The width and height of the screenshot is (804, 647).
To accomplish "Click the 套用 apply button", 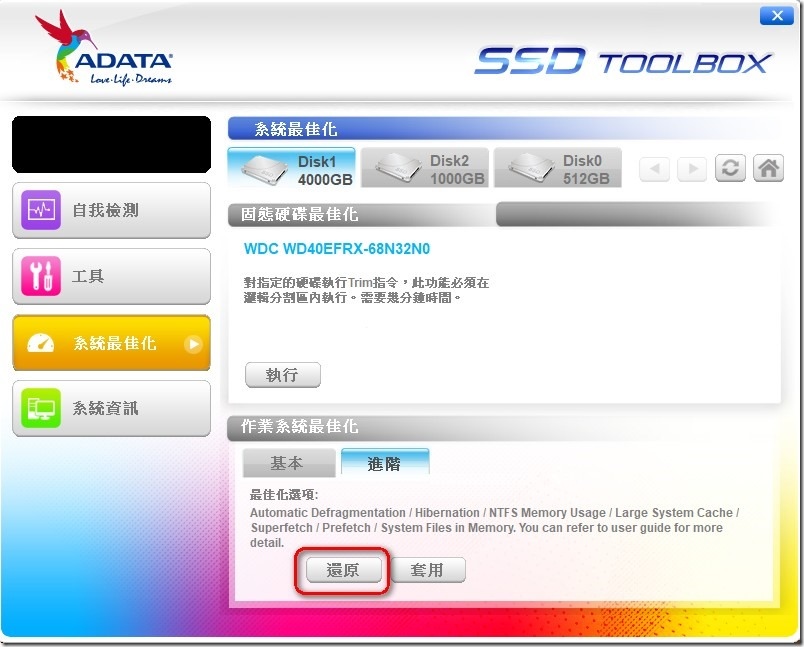I will (428, 570).
